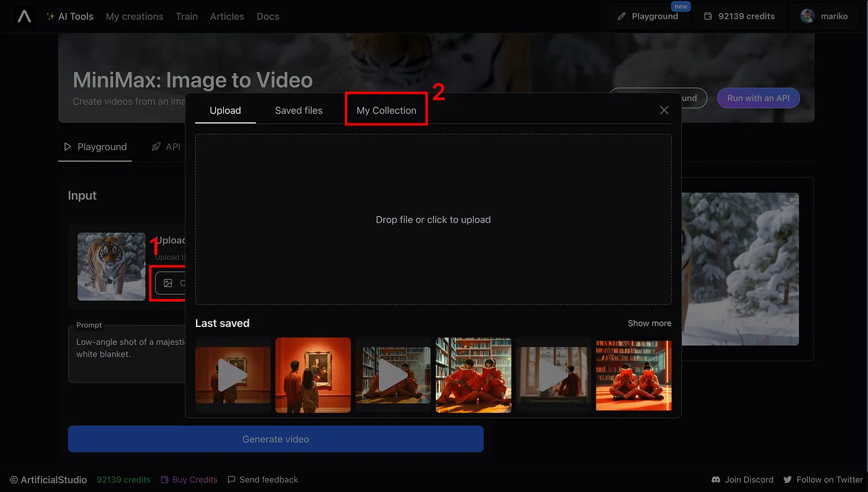
Task: Switch to the My Collection tab
Action: pos(386,110)
